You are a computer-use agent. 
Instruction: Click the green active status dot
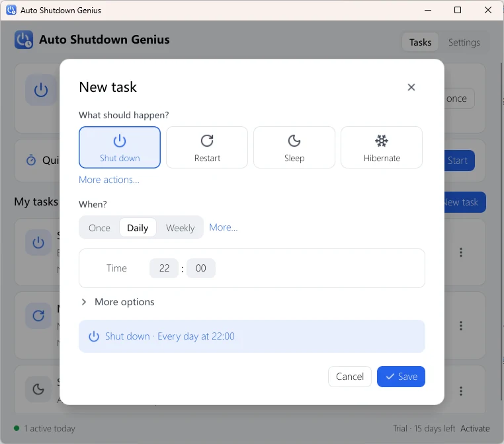[x=17, y=428]
